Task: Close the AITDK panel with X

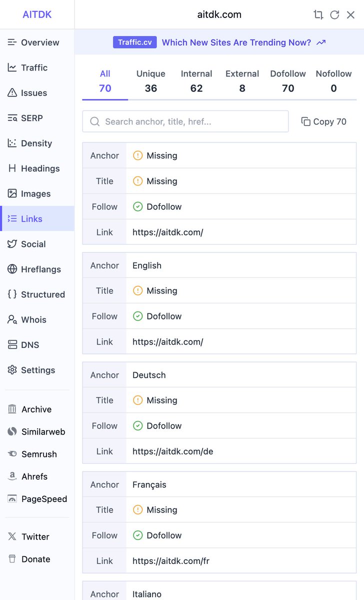Action: tap(350, 14)
